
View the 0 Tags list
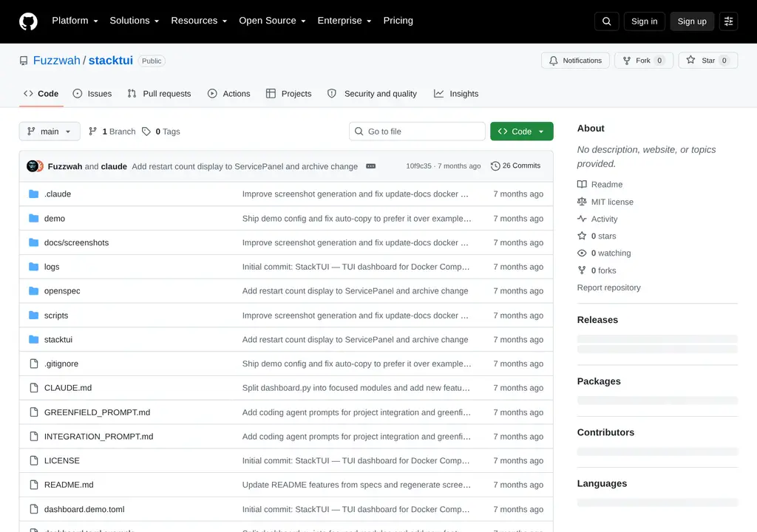click(x=160, y=132)
